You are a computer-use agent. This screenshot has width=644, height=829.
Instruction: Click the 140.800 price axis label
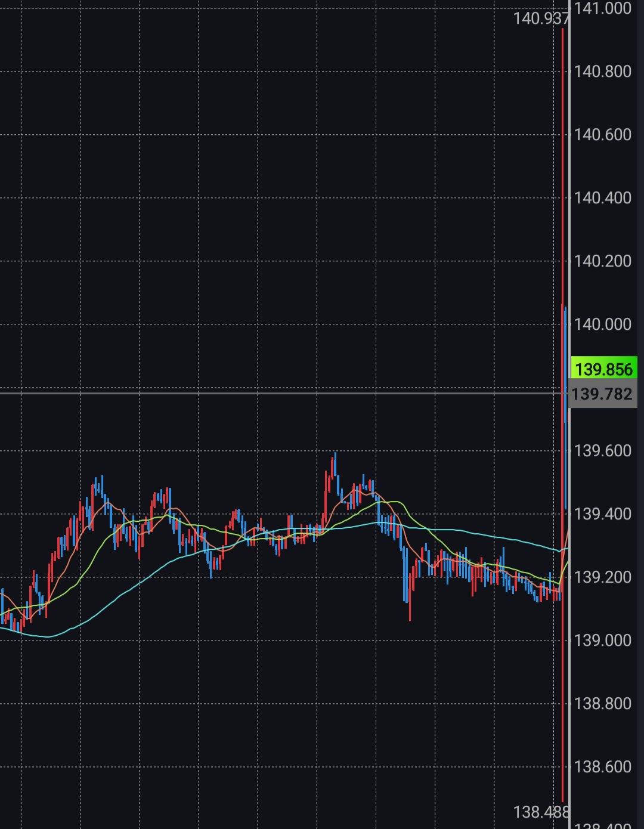pyautogui.click(x=602, y=72)
